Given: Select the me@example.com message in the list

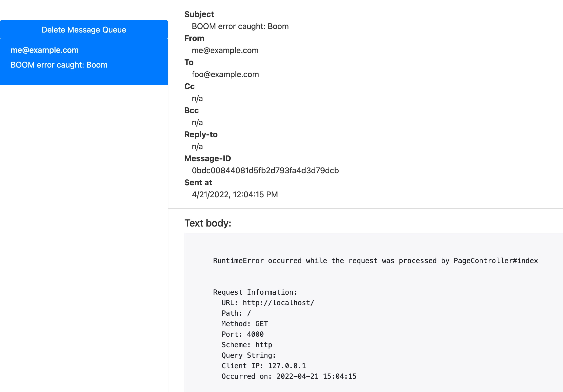Looking at the screenshot, I should (x=45, y=50).
